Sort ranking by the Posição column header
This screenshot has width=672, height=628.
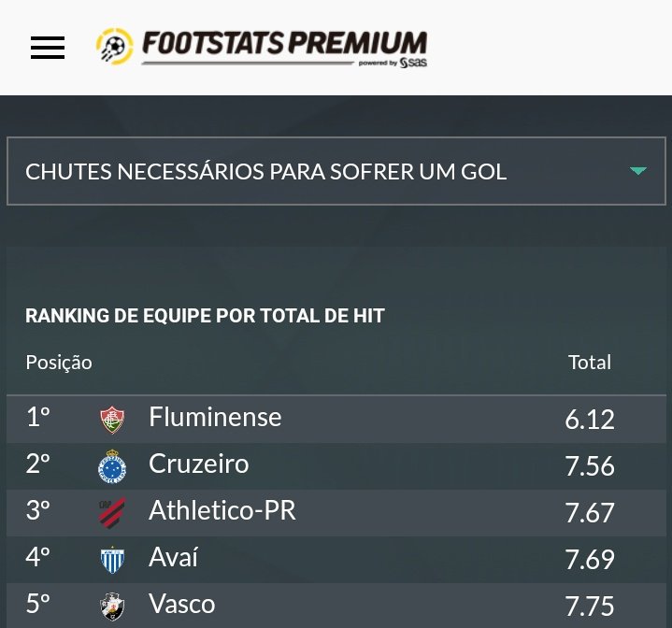pyautogui.click(x=59, y=363)
